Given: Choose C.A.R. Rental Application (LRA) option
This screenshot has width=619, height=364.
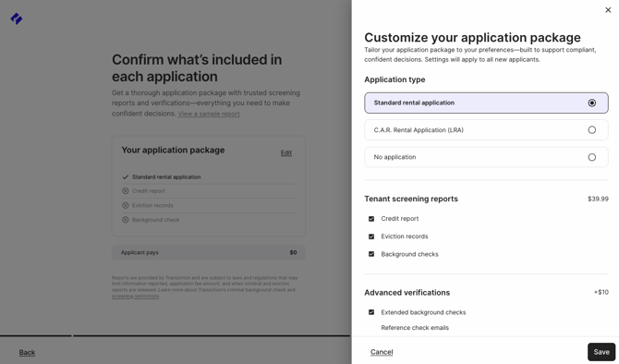Looking at the screenshot, I should click(x=486, y=130).
